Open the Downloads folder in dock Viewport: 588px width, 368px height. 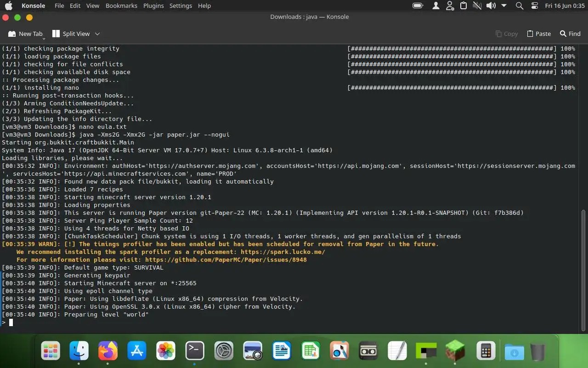tap(514, 352)
